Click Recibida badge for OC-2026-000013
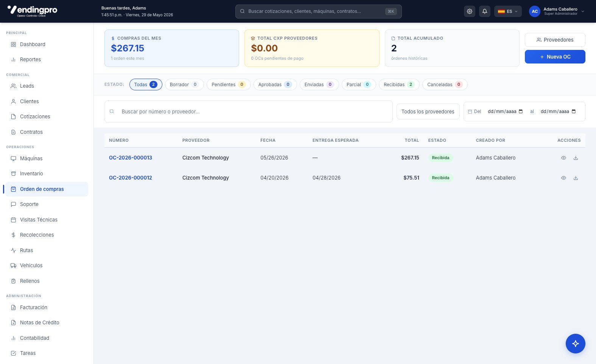Viewport: 596px width, 364px height. [x=440, y=158]
